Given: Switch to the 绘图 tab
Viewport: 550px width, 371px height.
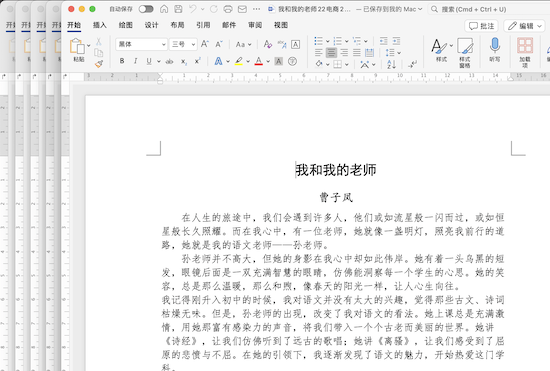Looking at the screenshot, I should [x=126, y=25].
